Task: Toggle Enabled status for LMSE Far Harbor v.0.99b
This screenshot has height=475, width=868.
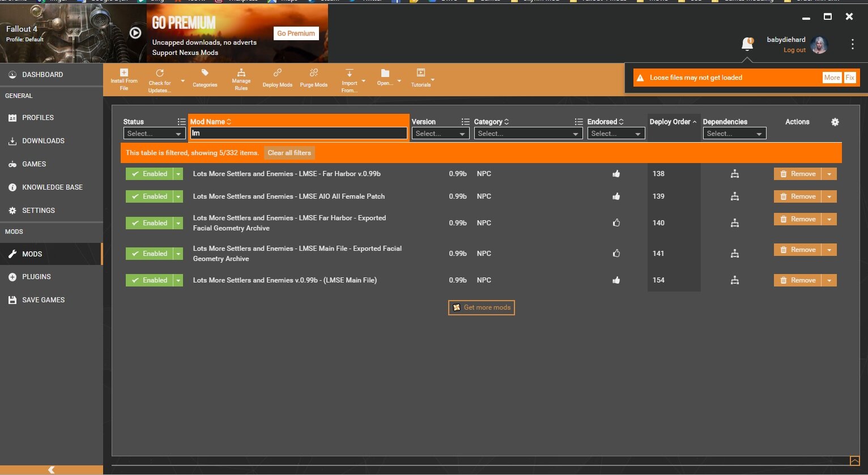Action: click(150, 174)
